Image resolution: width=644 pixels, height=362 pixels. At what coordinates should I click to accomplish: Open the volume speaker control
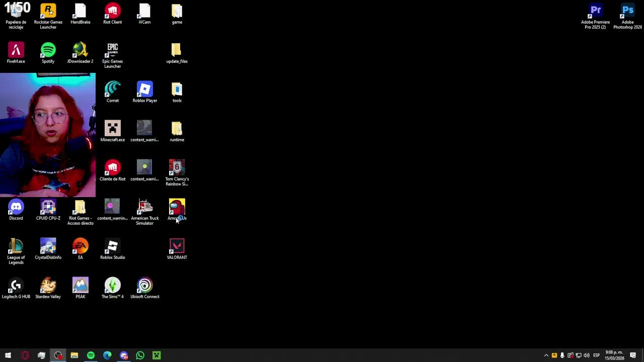[x=587, y=355]
